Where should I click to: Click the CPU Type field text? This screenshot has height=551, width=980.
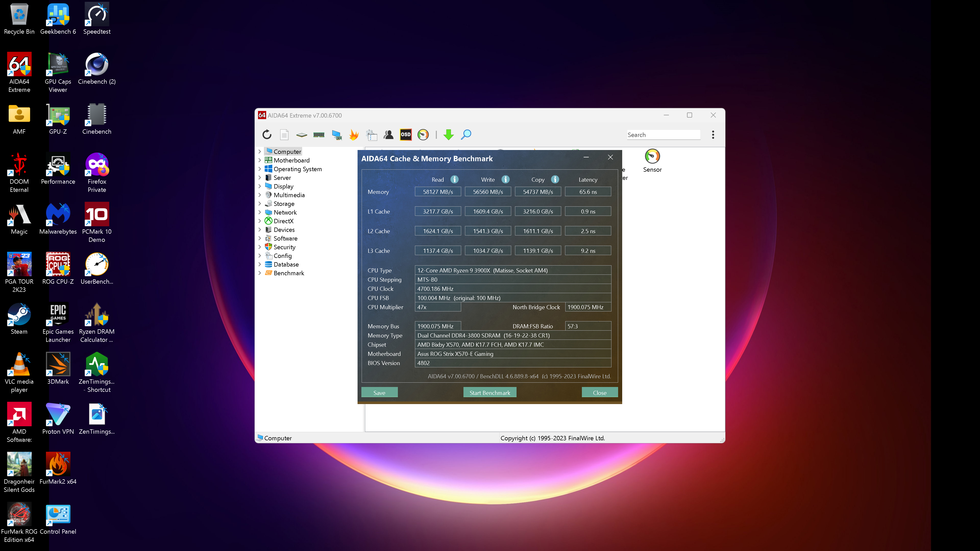tap(513, 270)
